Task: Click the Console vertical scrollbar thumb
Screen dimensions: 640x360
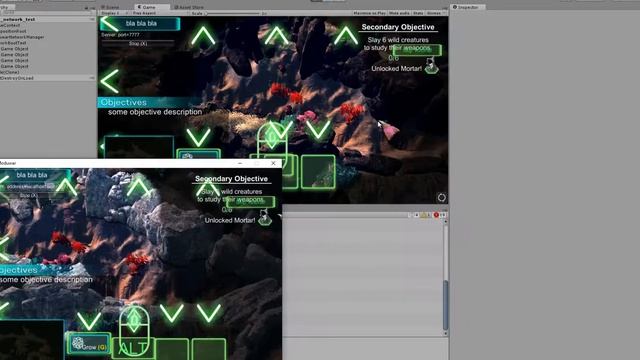Action: tap(445, 304)
